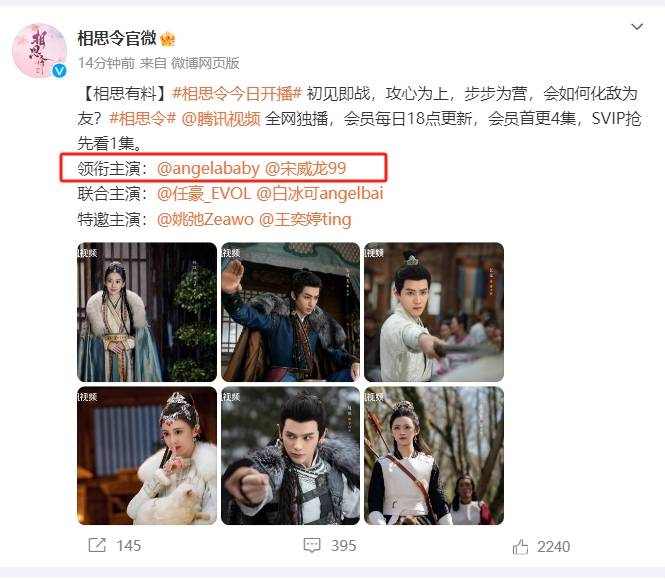Click the 相思令官微 profile avatar

click(x=39, y=50)
